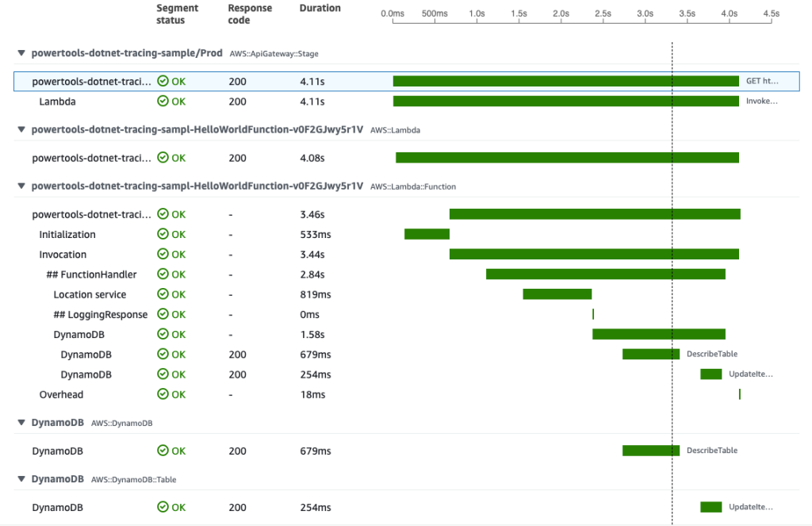
Task: Collapse the AWS::Lambda::Function segment group
Action: click(x=21, y=186)
